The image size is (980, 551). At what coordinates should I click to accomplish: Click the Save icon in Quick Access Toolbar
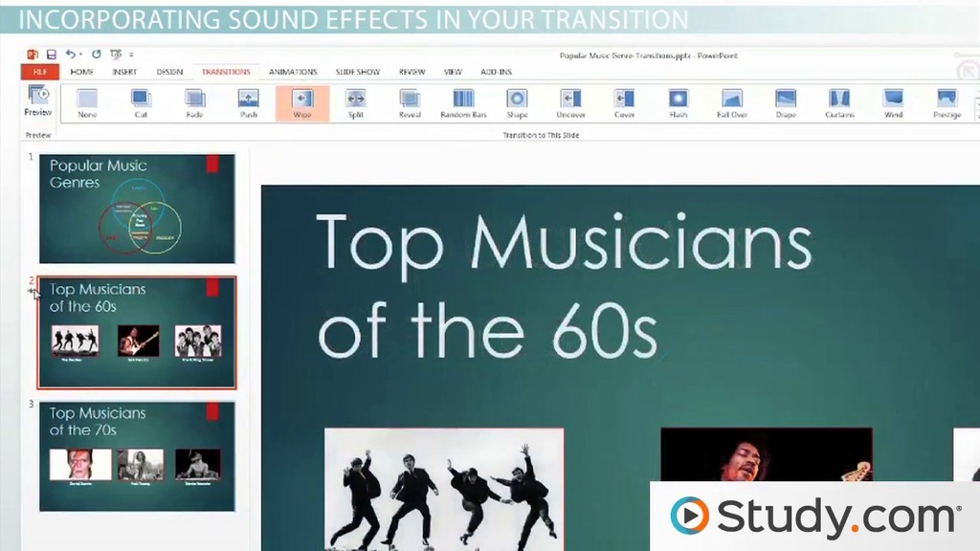[x=52, y=55]
